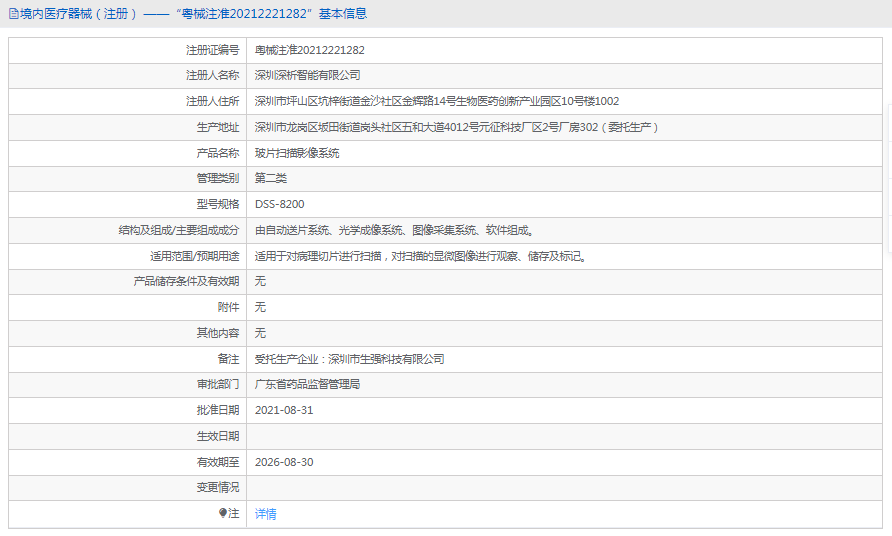Image resolution: width=892 pixels, height=536 pixels.
Task: Click 无 in the 附件 row
Action: (260, 307)
